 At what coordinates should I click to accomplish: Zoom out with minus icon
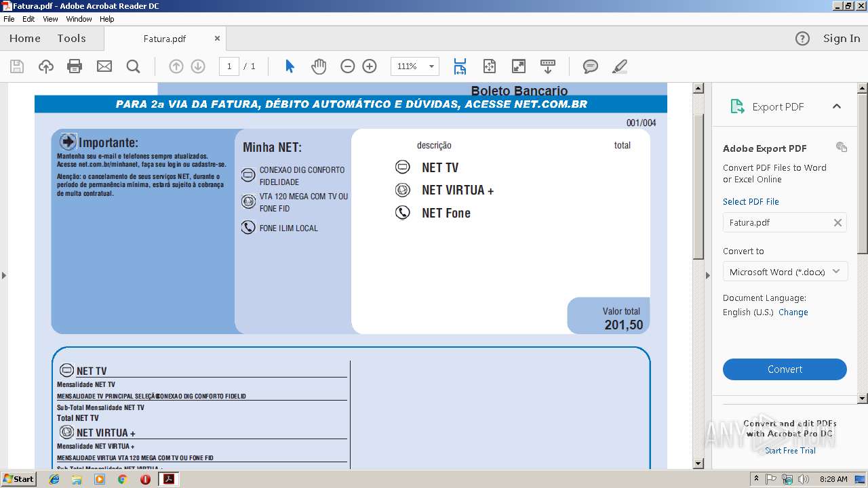coord(347,66)
